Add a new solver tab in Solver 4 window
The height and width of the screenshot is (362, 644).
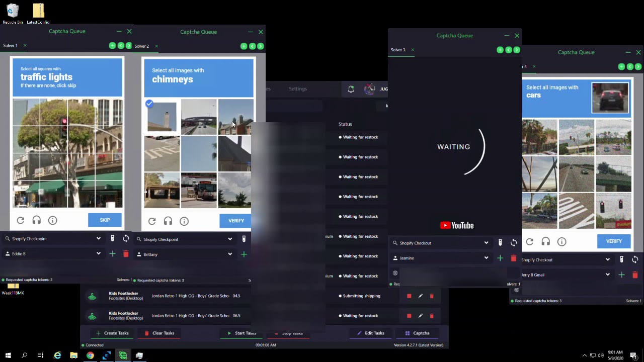pyautogui.click(x=621, y=66)
